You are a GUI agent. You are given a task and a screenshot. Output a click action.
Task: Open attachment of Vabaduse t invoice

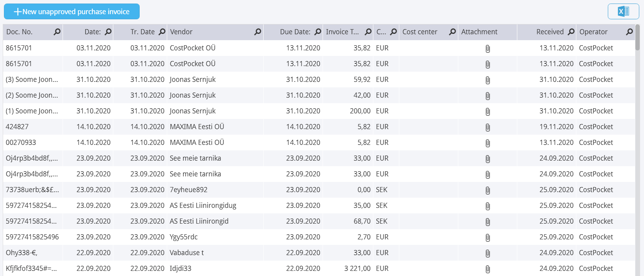[487, 253]
